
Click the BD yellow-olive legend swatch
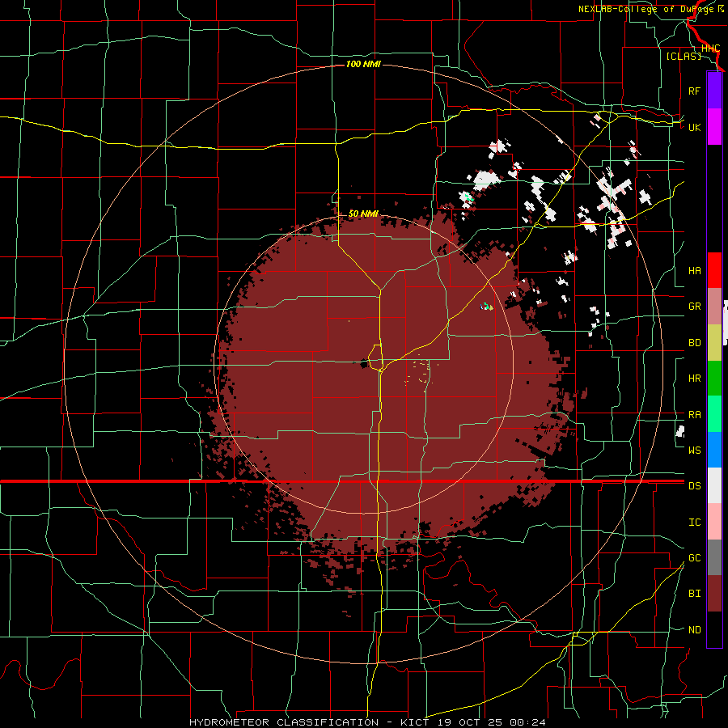pos(714,343)
